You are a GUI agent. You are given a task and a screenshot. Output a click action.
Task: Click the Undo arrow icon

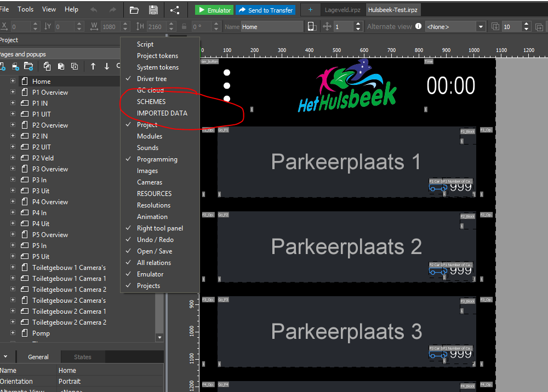(94, 10)
